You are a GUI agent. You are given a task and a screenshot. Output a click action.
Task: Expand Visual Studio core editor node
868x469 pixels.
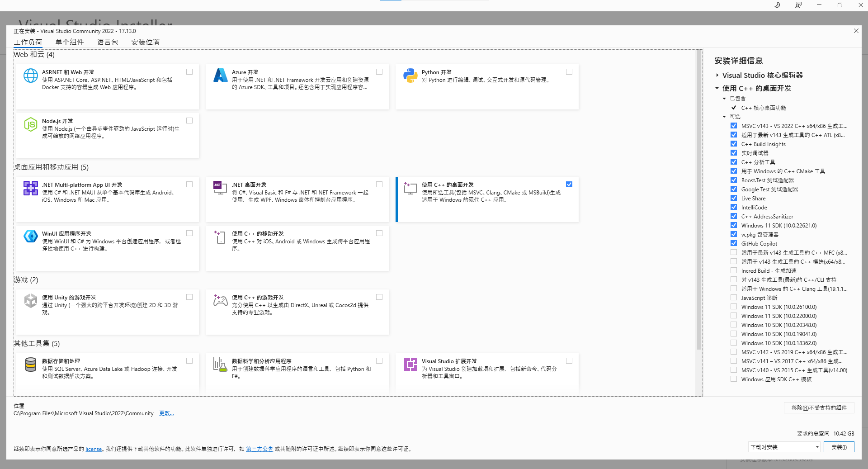(x=717, y=76)
